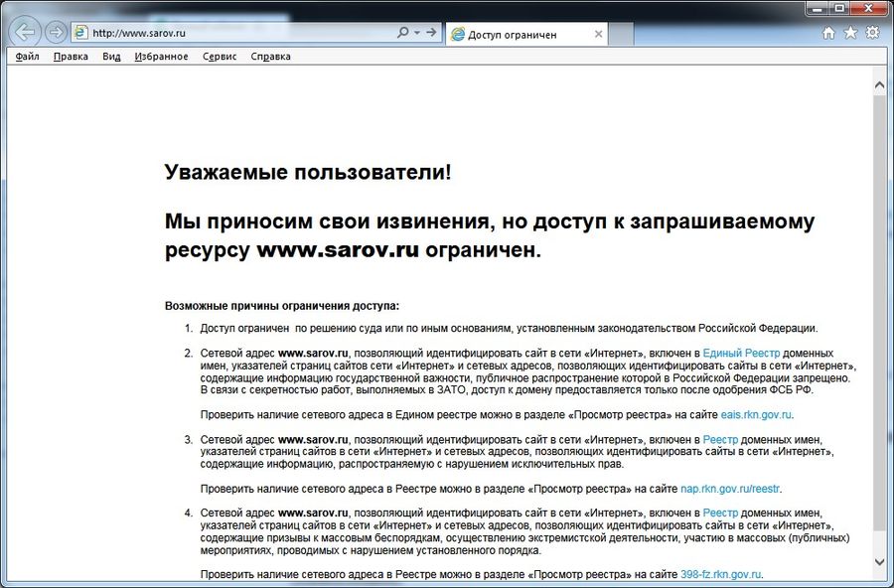Click the search magnifier in address bar
This screenshot has height=588, width=894.
[x=402, y=33]
